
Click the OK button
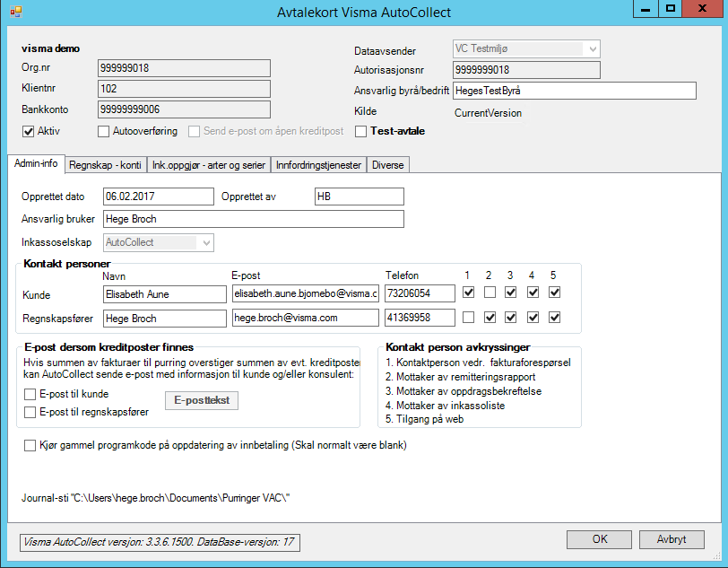point(599,539)
